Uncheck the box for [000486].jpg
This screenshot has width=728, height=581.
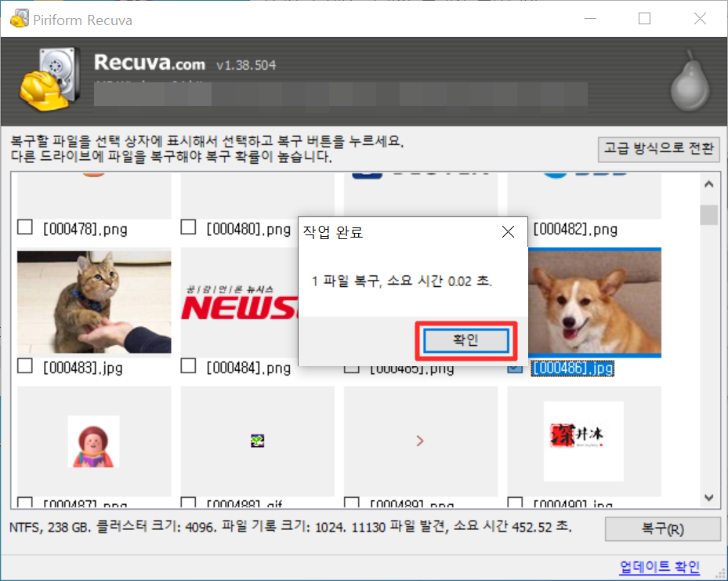coord(515,369)
